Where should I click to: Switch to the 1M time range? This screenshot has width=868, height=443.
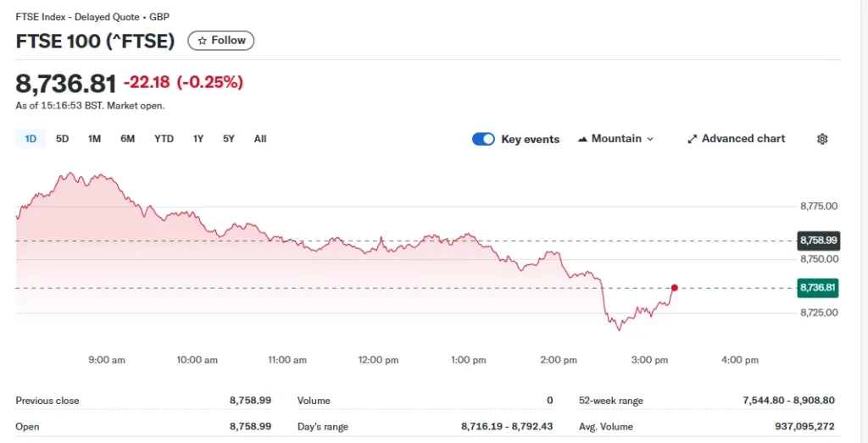[95, 139]
